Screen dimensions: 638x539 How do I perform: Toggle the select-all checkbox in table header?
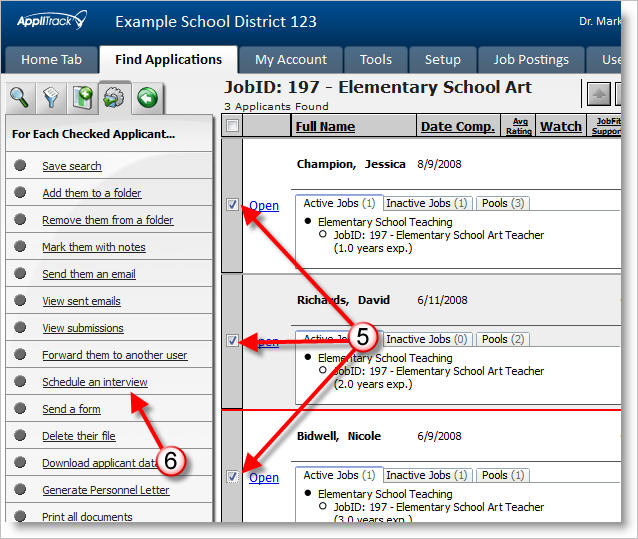(x=232, y=126)
